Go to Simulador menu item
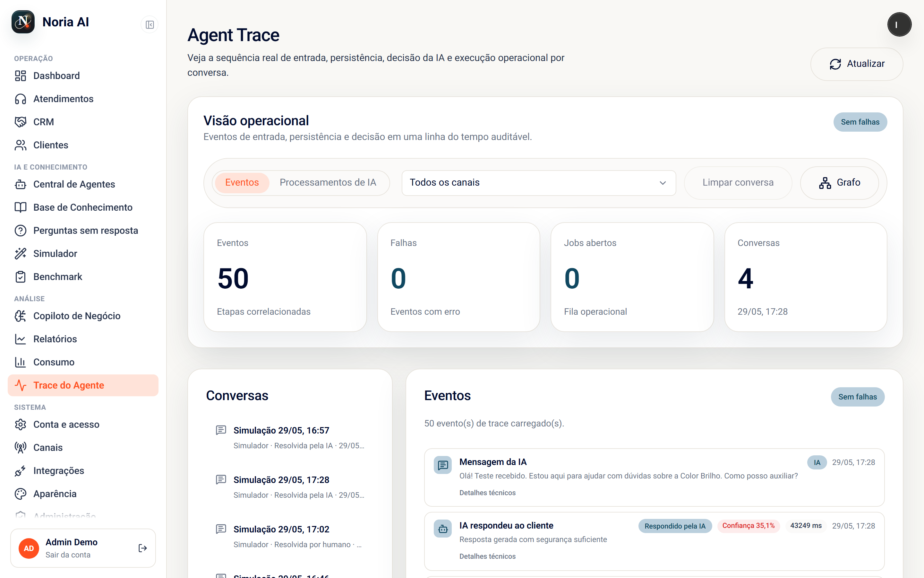Viewport: 924px width, 578px height. click(83, 254)
